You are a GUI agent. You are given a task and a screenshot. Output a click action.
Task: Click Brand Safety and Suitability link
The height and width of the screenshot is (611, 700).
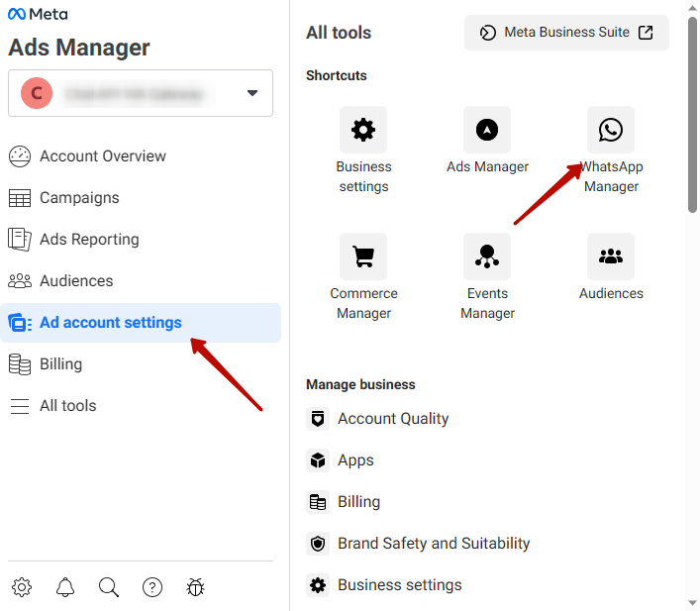(x=434, y=543)
